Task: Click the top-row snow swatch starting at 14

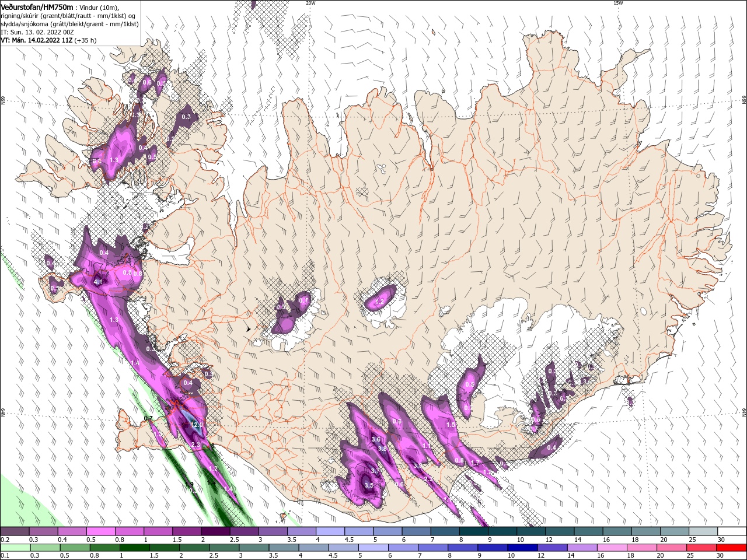Action: [x=589, y=531]
